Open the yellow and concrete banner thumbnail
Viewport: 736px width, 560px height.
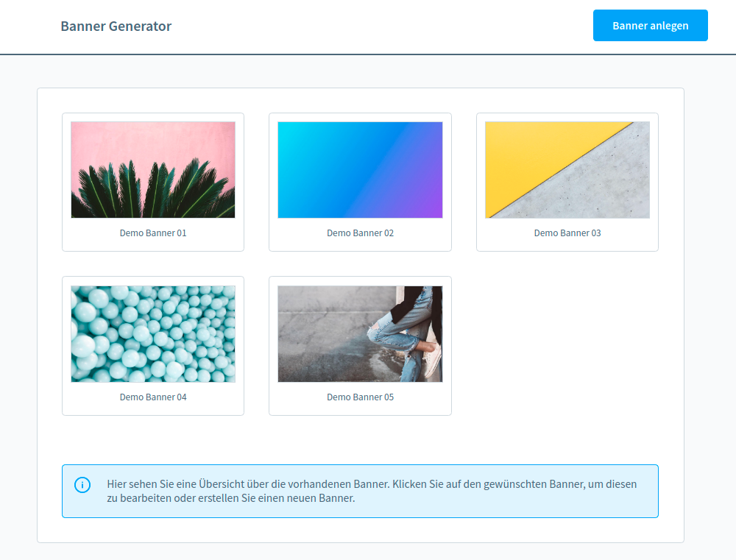click(567, 170)
